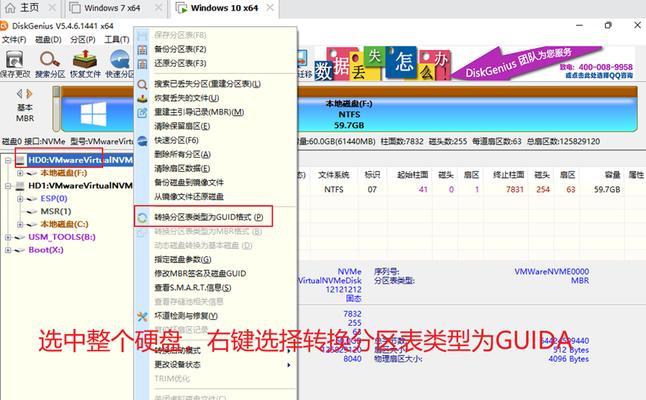Open the 磁盘(D) menu
The image size is (646, 400).
[48, 40]
